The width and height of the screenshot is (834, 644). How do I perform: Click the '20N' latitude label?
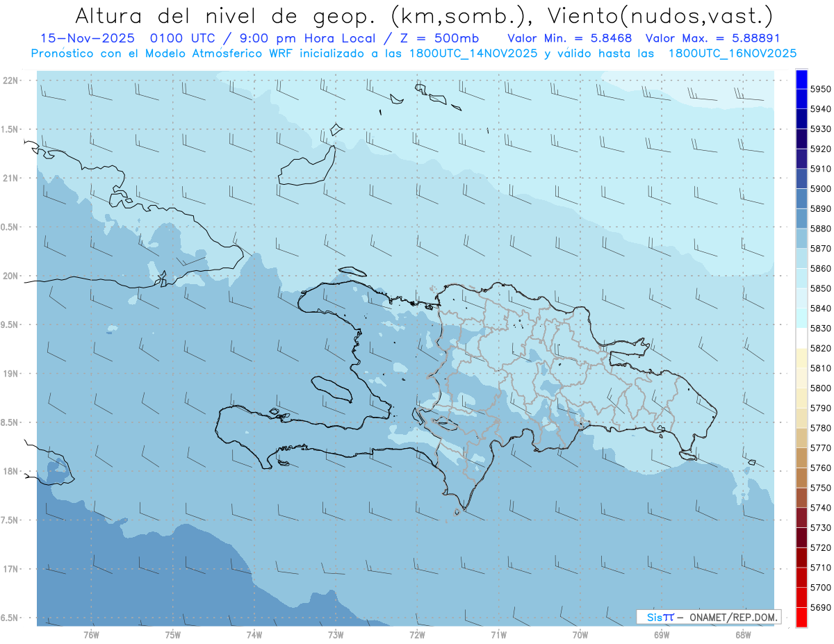[x=12, y=276]
